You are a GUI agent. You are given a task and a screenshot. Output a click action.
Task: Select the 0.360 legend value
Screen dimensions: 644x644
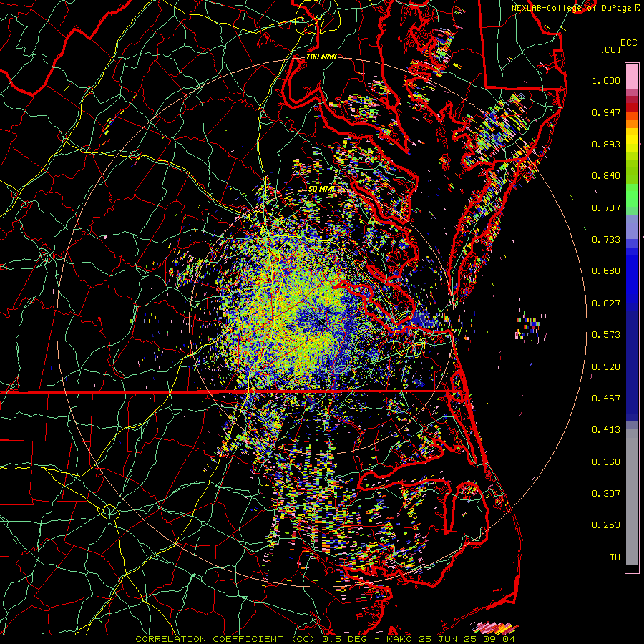(x=606, y=462)
